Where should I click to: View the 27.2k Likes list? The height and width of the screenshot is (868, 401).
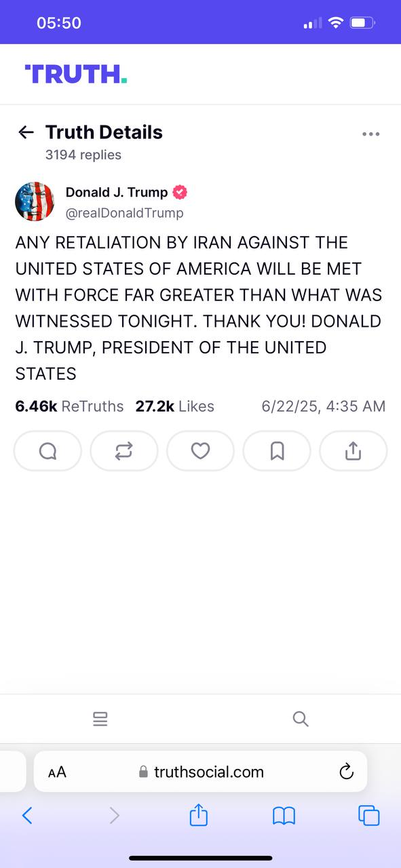[175, 406]
